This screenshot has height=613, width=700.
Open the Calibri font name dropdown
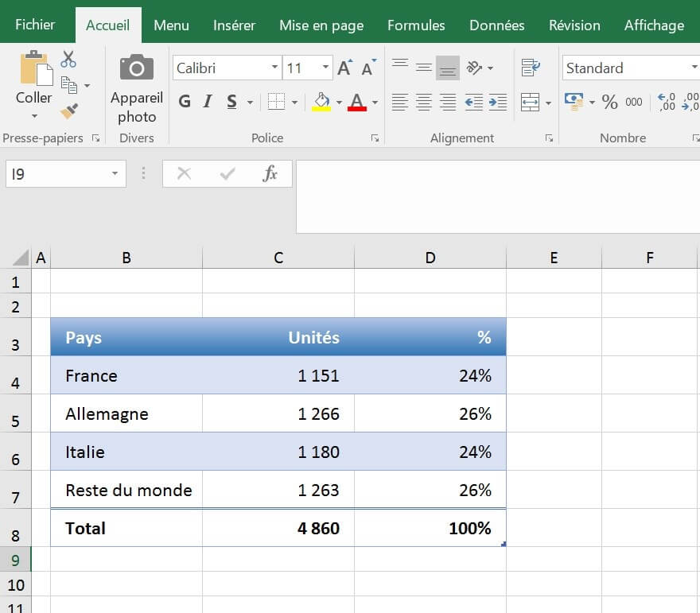point(274,68)
